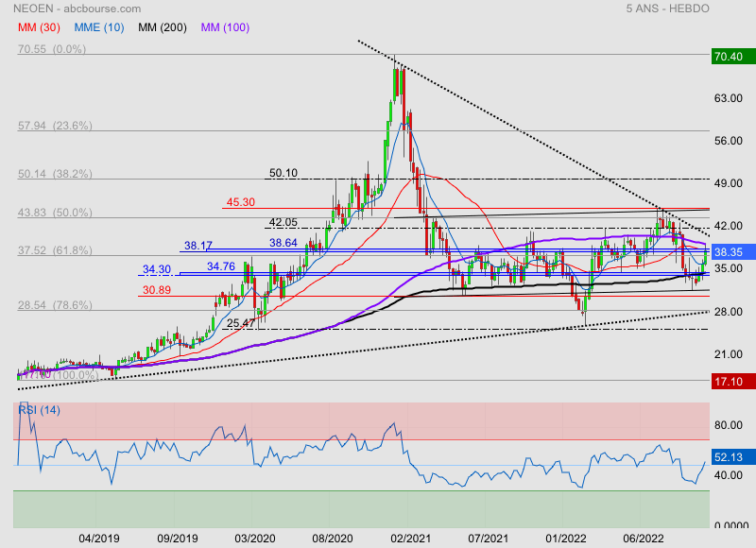Click the 02/2021 date axis label
The image size is (756, 548).
pyautogui.click(x=410, y=539)
